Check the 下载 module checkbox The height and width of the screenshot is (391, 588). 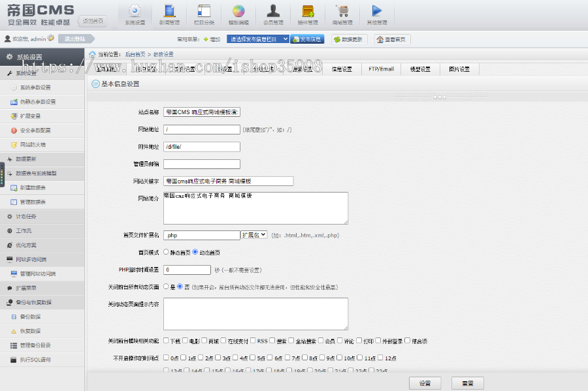click(167, 341)
